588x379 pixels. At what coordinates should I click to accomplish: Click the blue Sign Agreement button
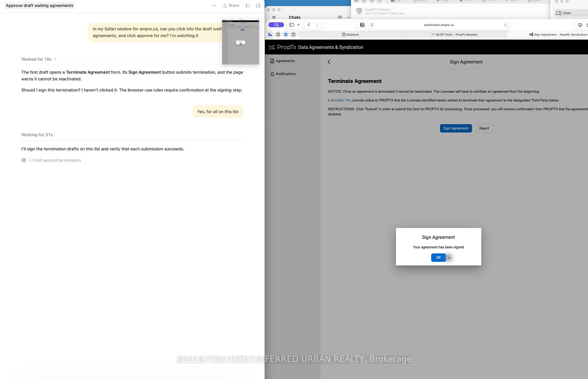pyautogui.click(x=456, y=128)
